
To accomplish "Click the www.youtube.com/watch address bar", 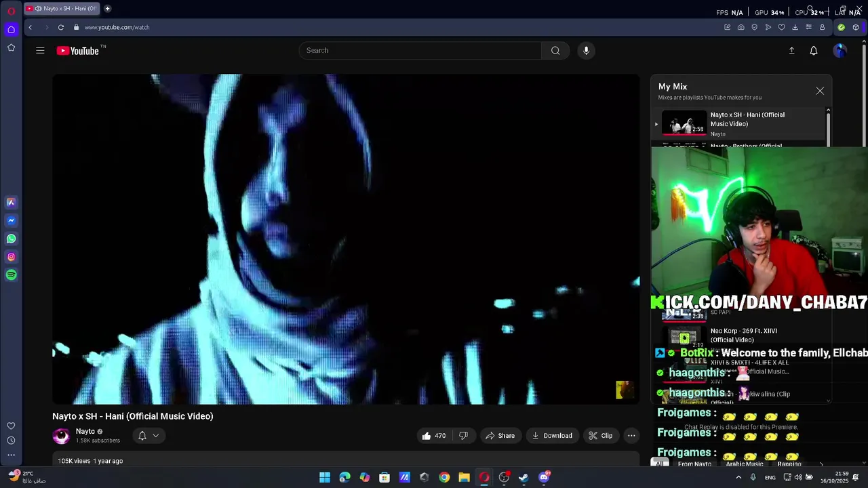I will [117, 27].
